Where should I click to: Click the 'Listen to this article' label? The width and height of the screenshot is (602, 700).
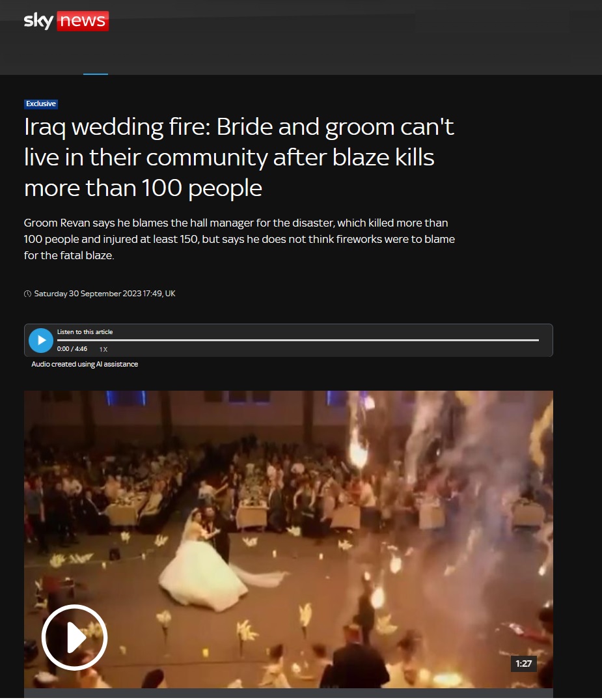click(85, 331)
